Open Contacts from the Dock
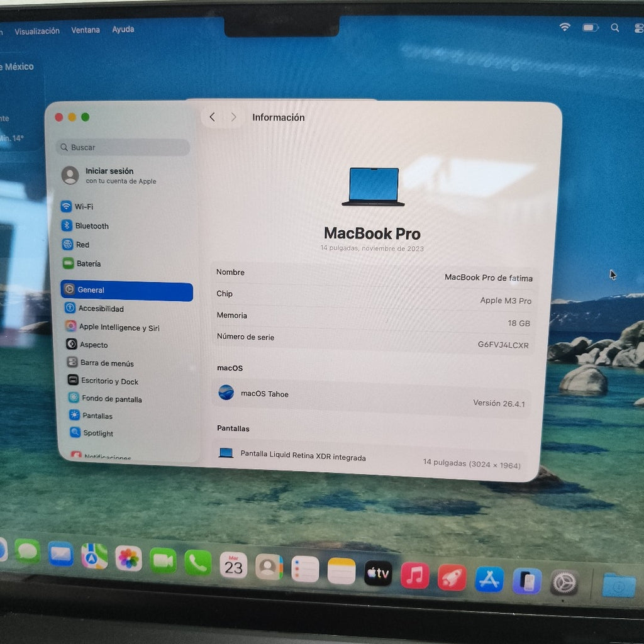644x644 pixels. pos(269,567)
